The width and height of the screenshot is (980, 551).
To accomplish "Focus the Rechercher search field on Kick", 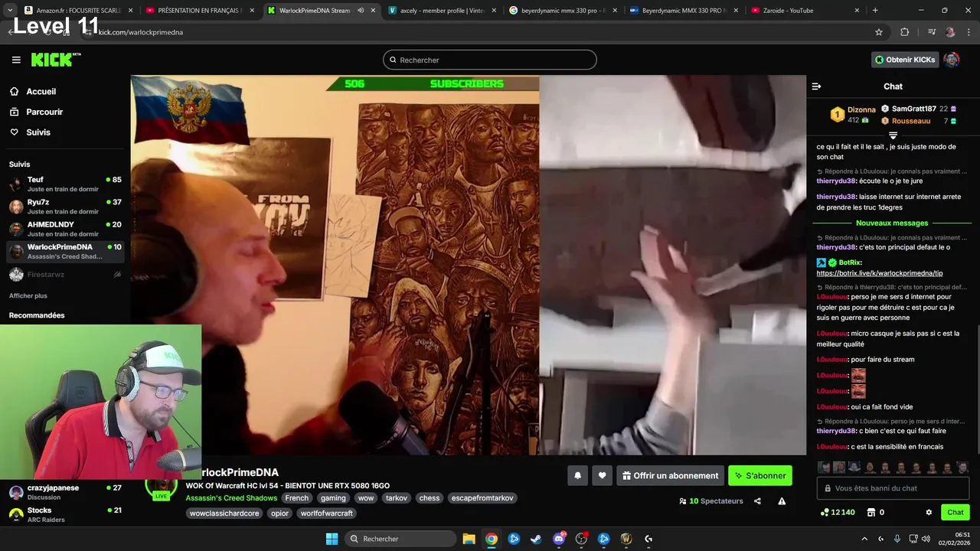I will 490,60.
